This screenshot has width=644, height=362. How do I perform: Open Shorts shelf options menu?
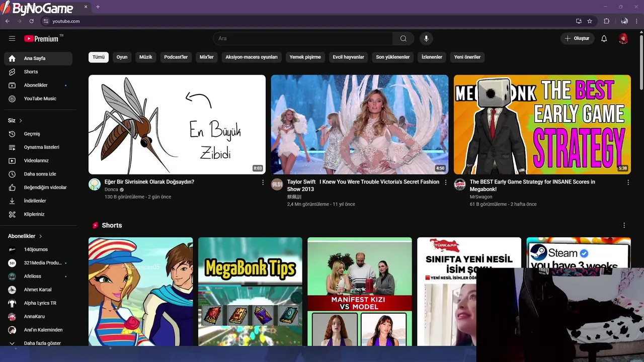point(624,225)
